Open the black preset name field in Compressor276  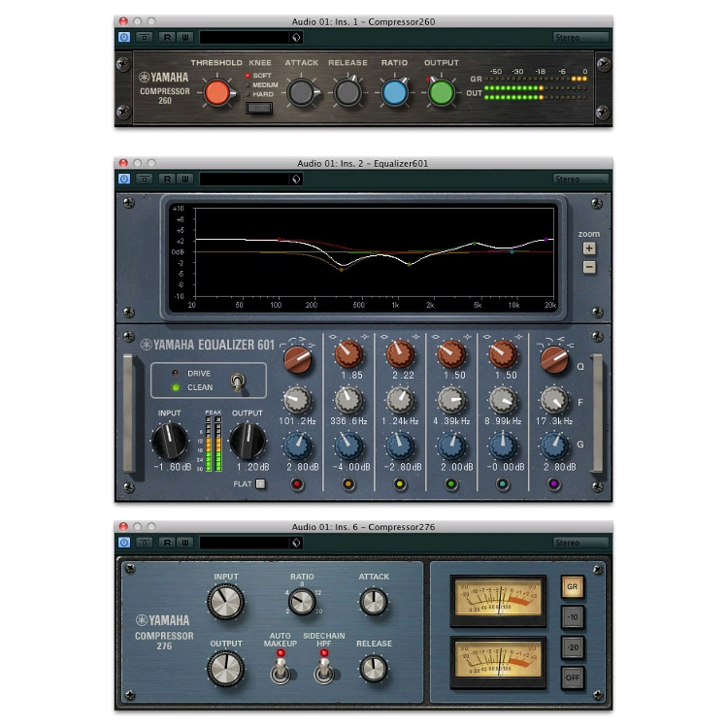246,543
